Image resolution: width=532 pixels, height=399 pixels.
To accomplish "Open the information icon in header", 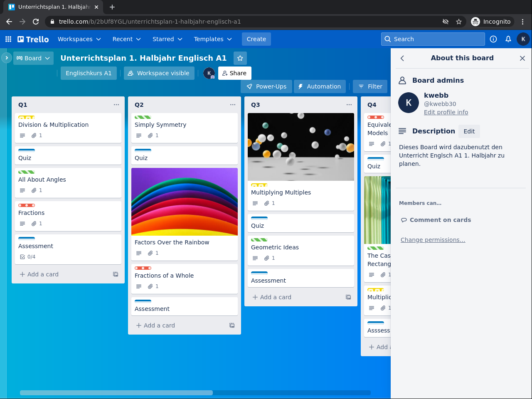I will pyautogui.click(x=493, y=39).
